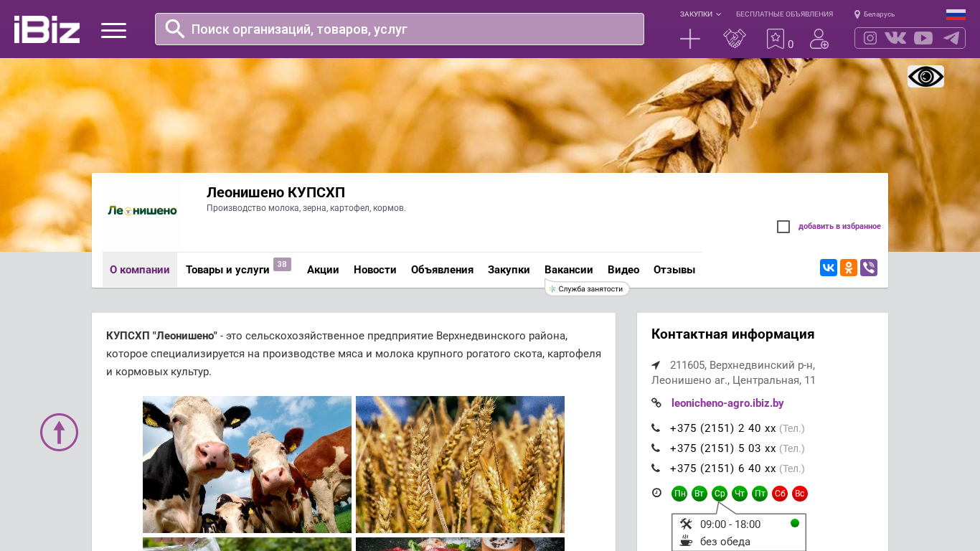Open the Вакансии tab
Viewport: 980px width, 551px height.
(x=569, y=270)
